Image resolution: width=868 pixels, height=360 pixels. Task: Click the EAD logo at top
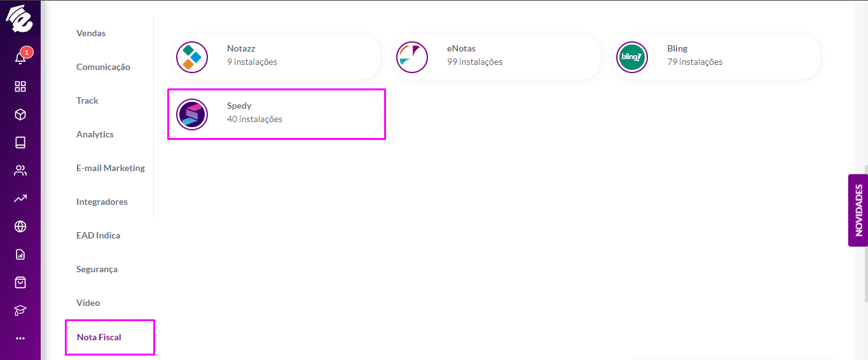pyautogui.click(x=19, y=18)
